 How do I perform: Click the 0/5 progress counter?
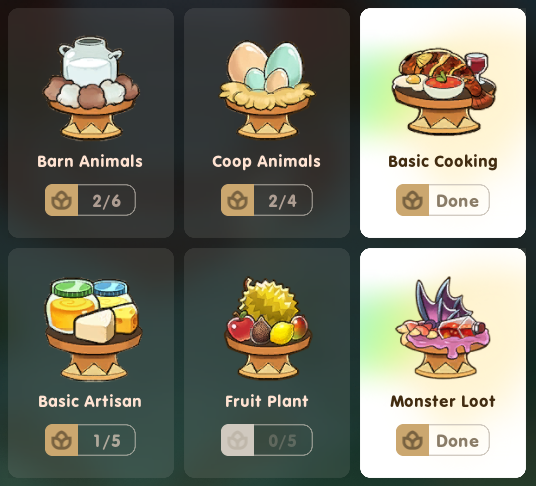(x=283, y=441)
